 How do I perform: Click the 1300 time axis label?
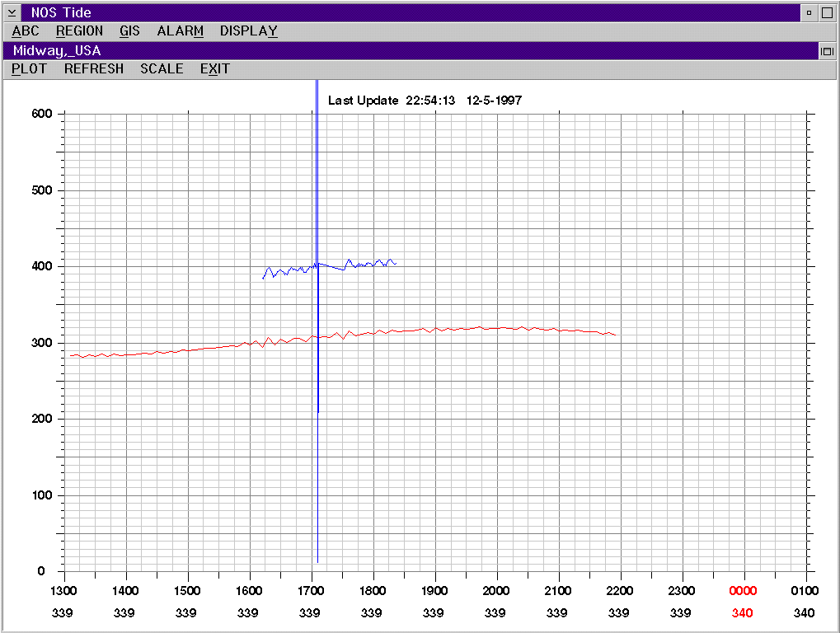(x=63, y=591)
